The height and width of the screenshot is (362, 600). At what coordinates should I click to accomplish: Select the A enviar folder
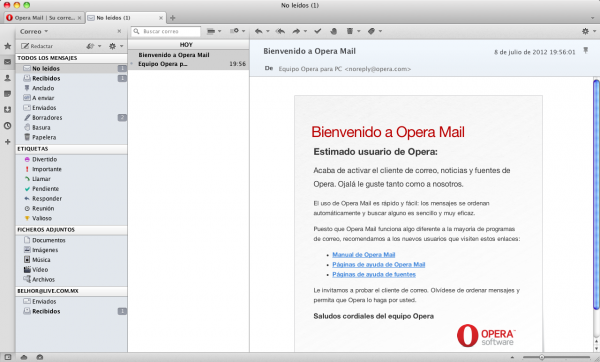pyautogui.click(x=71, y=98)
